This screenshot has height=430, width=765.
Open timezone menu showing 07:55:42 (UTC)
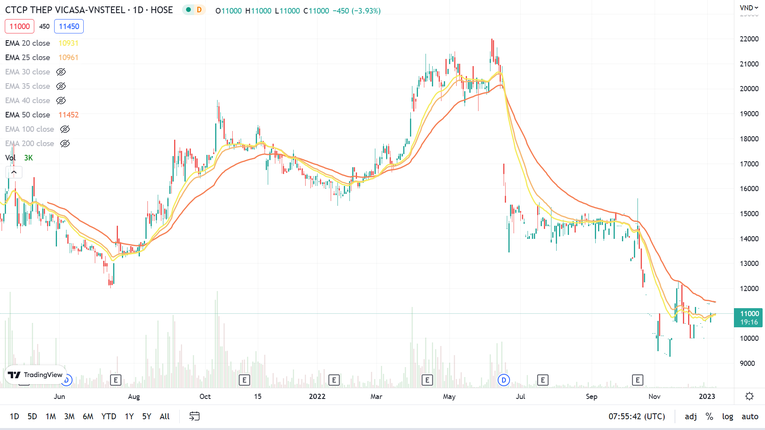click(635, 416)
